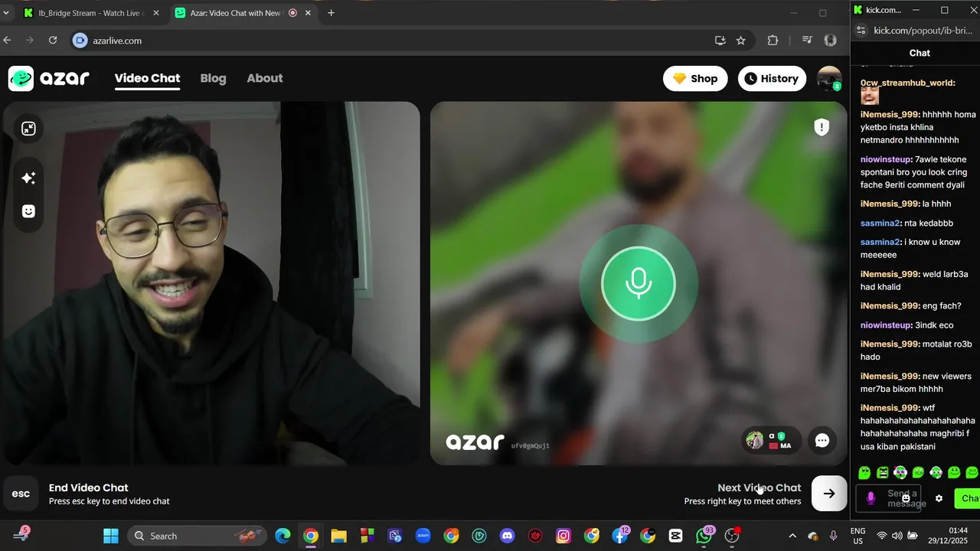Click the End Video Chat label
The image size is (980, 551).
click(88, 487)
